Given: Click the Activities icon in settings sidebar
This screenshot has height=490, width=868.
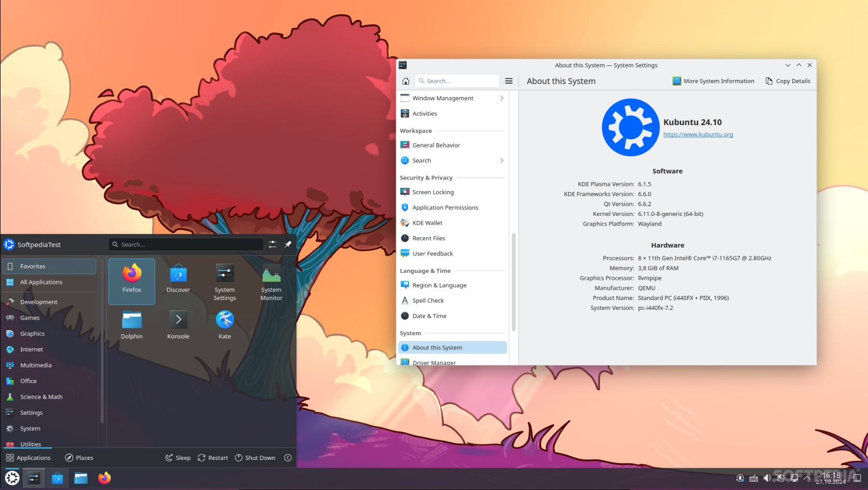Looking at the screenshot, I should coord(405,114).
